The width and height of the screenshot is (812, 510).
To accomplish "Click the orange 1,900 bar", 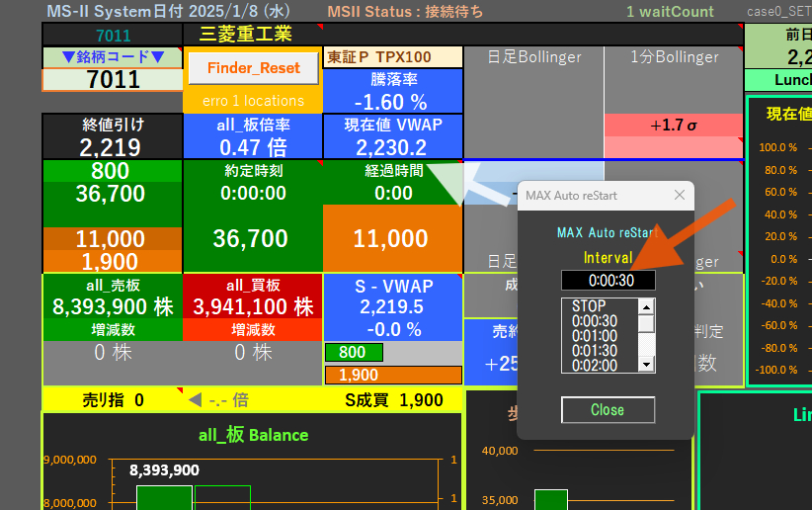I will (x=393, y=375).
